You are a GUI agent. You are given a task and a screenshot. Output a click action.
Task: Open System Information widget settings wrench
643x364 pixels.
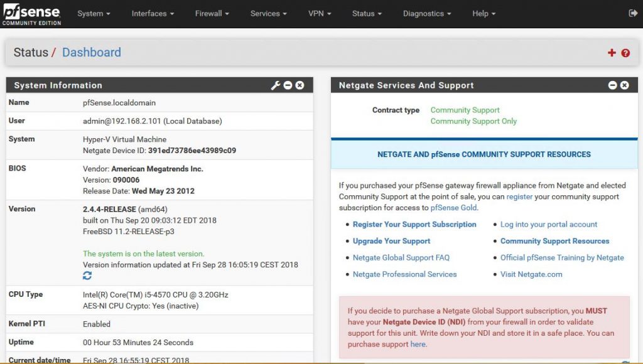(x=276, y=85)
